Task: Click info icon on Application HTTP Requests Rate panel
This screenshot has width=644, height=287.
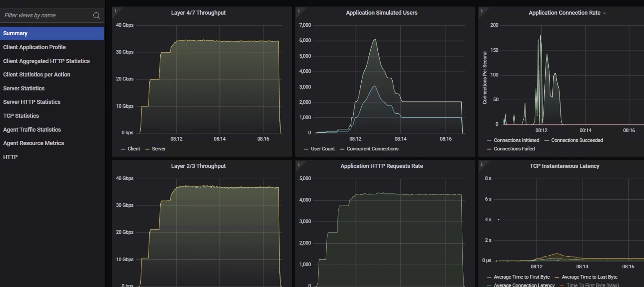Action: coord(299,164)
